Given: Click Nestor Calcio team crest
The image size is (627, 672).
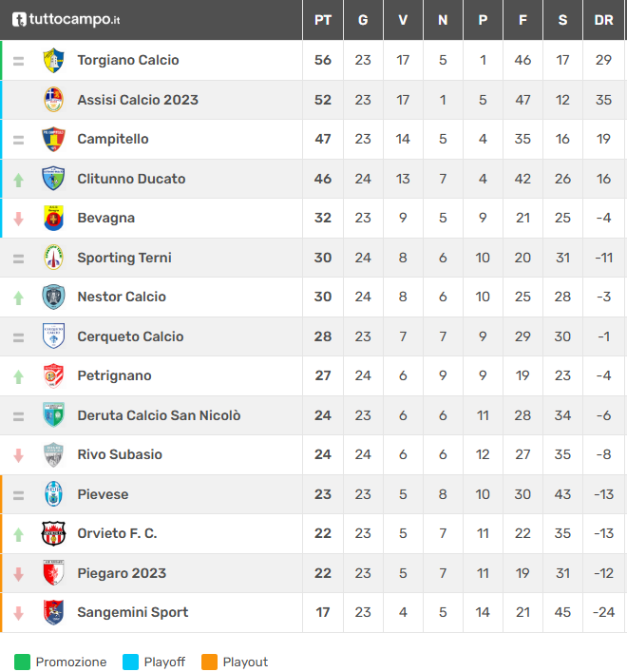Looking at the screenshot, I should tap(53, 297).
